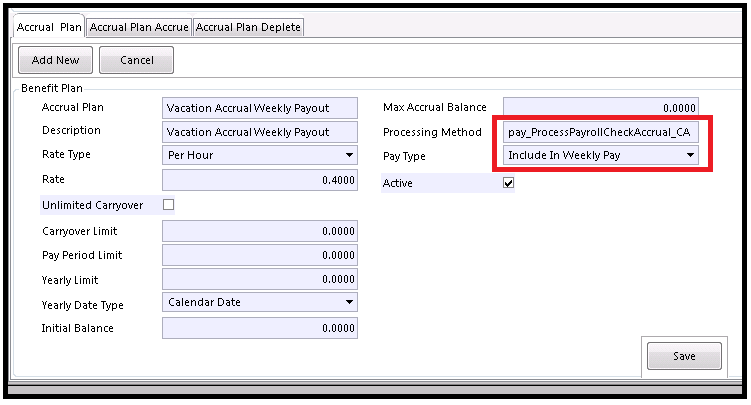Click the Rate Type label
Viewport: 751px width, 405px height.
[66, 154]
